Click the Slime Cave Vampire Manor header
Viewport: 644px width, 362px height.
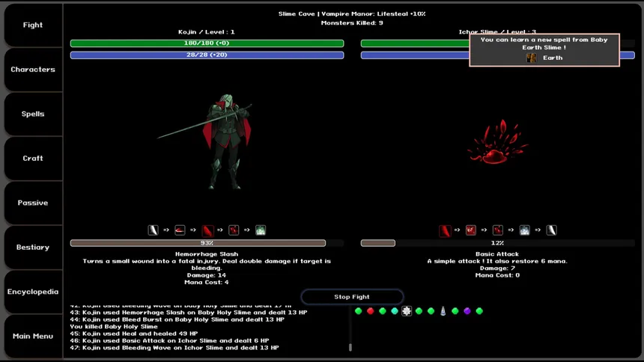[x=352, y=14]
